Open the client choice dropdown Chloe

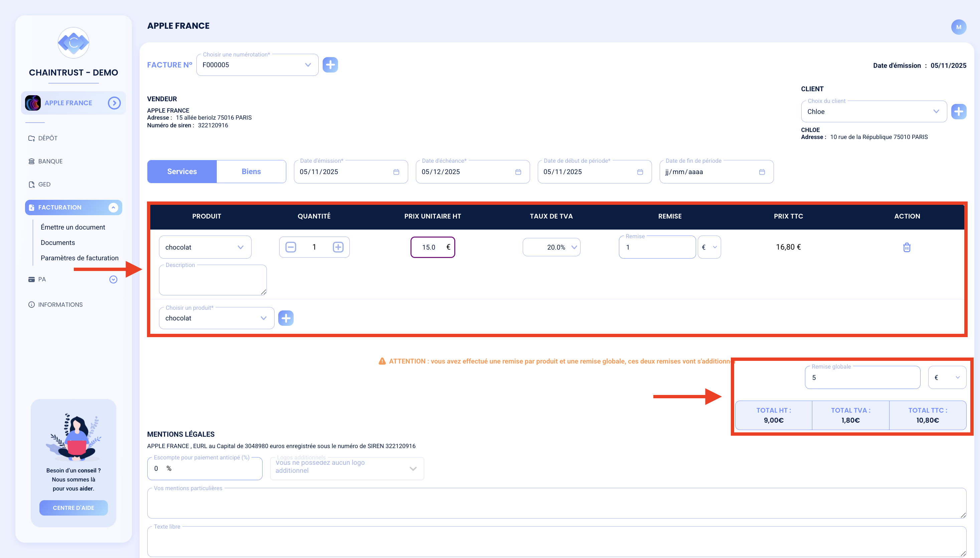[874, 112]
